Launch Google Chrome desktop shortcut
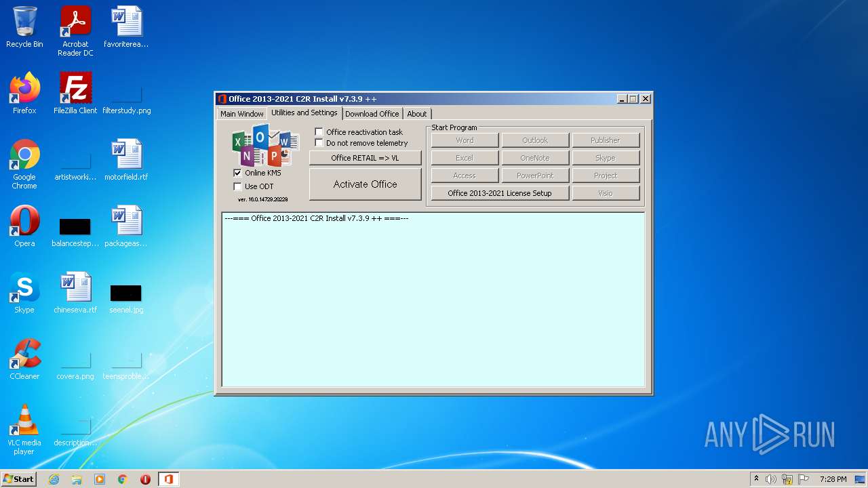Image resolution: width=868 pixels, height=488 pixels. coord(24,164)
